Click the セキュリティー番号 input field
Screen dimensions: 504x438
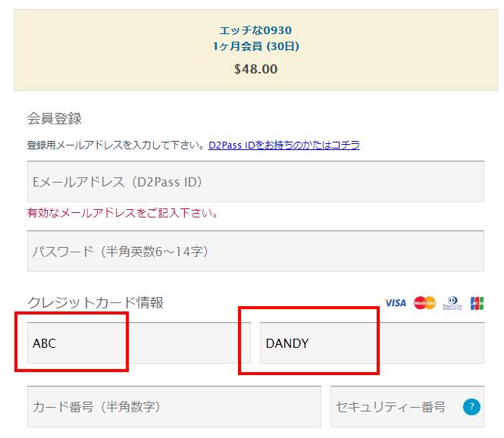[394, 407]
